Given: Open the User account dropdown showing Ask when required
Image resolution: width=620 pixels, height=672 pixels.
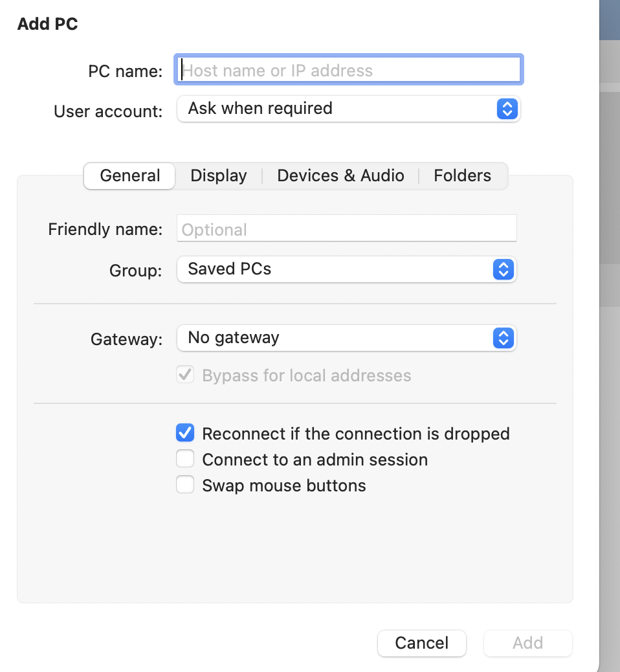Looking at the screenshot, I should 348,109.
